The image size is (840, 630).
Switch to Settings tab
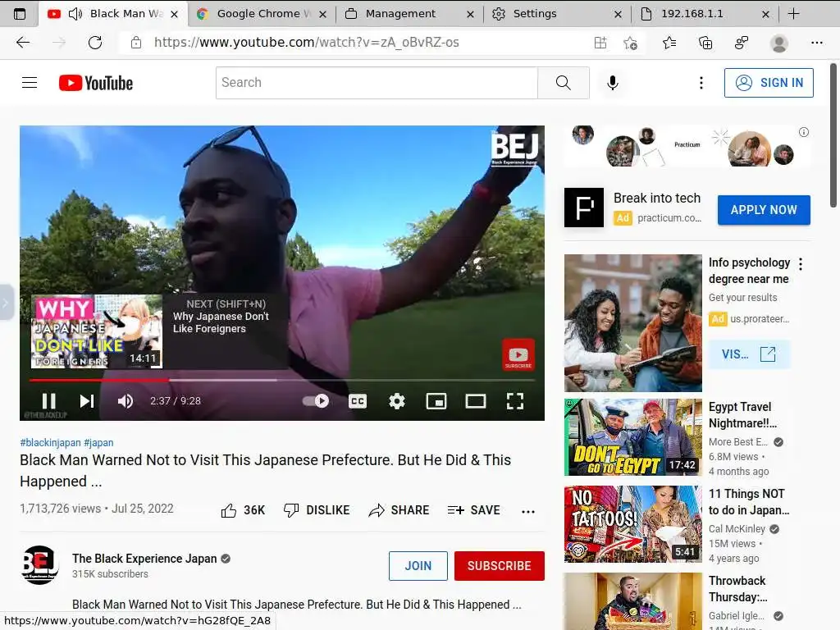point(557,14)
